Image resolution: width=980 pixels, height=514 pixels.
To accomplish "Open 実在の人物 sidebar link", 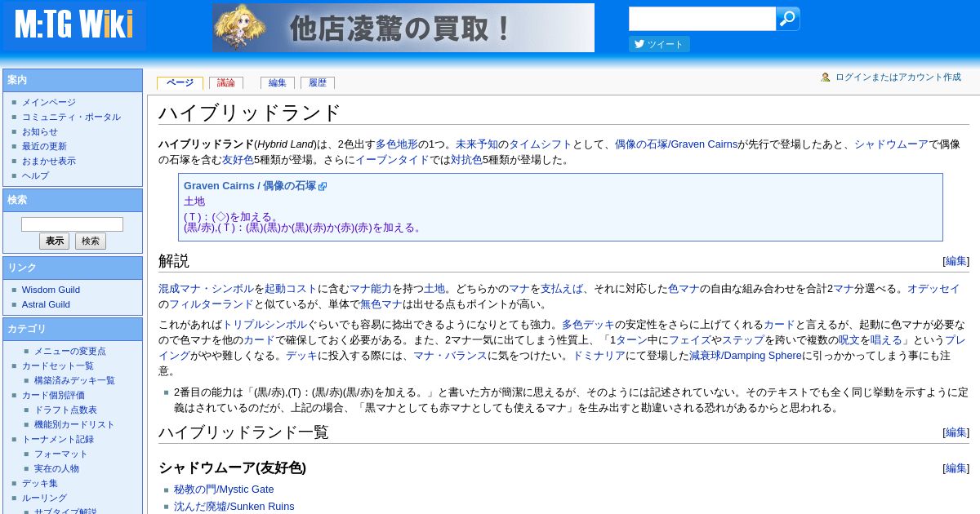I will tap(56, 468).
